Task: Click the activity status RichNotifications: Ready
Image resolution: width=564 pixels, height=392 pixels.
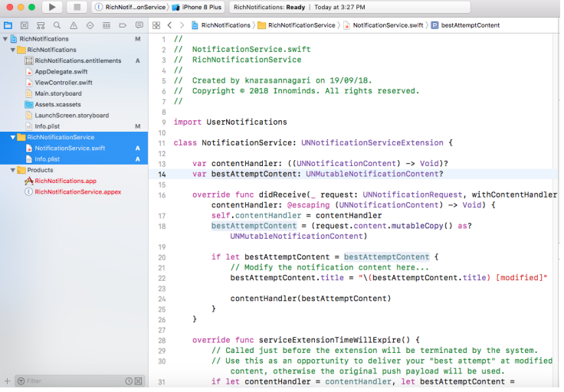Action: [270, 7]
